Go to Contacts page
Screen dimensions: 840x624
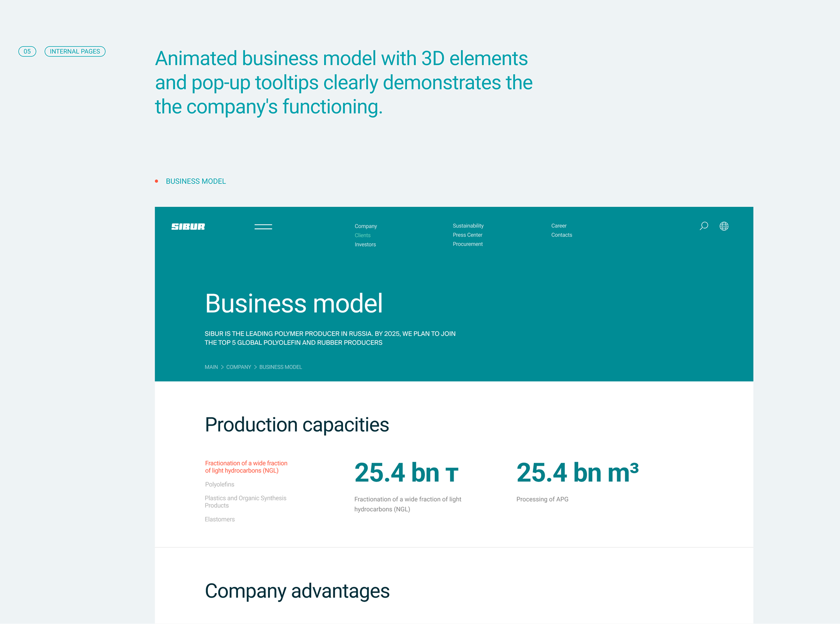pyautogui.click(x=561, y=235)
